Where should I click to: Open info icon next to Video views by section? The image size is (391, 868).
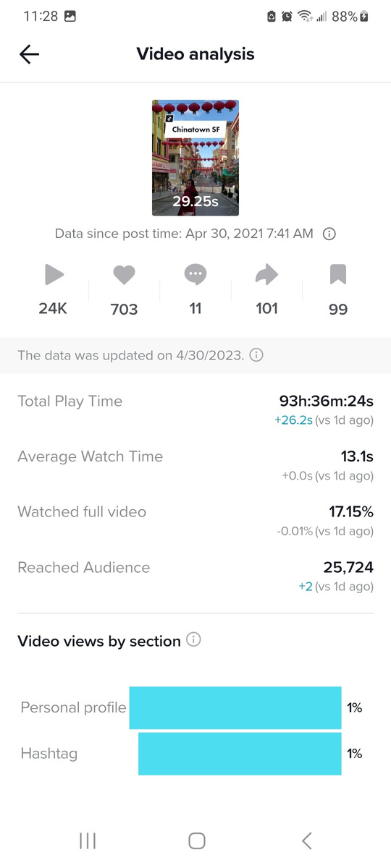tap(193, 640)
